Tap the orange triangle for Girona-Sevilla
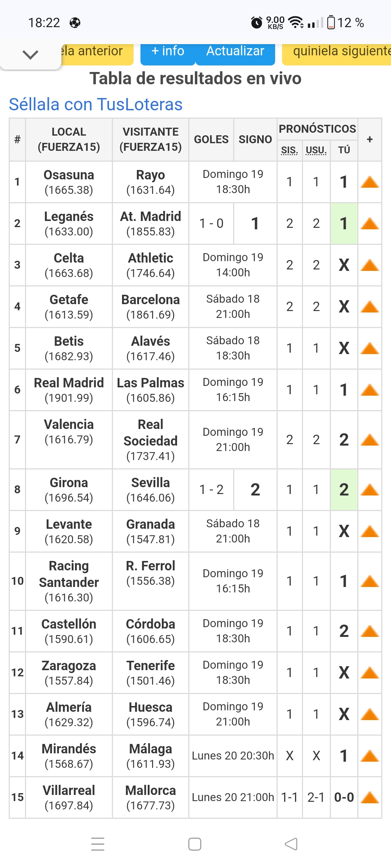The image size is (391, 868). 370,490
